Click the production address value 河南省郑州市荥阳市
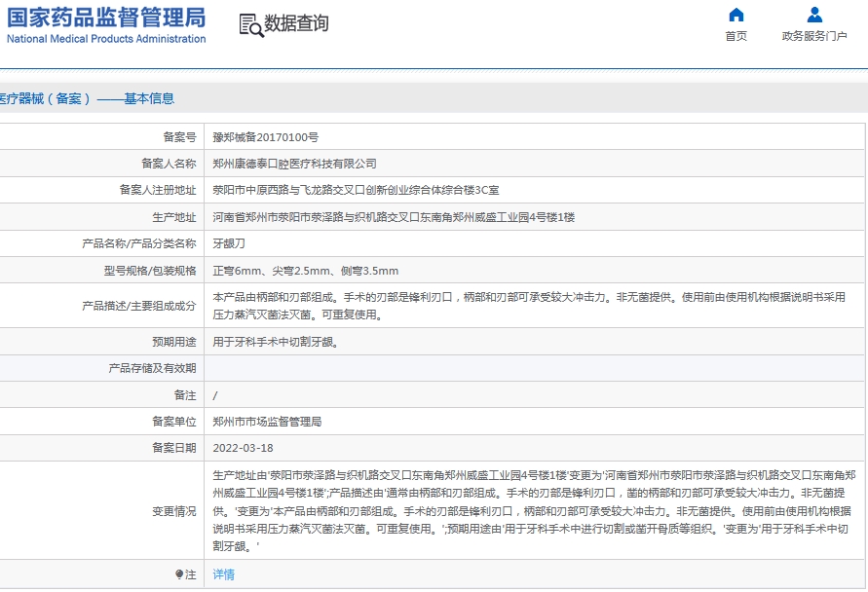 [x=394, y=217]
